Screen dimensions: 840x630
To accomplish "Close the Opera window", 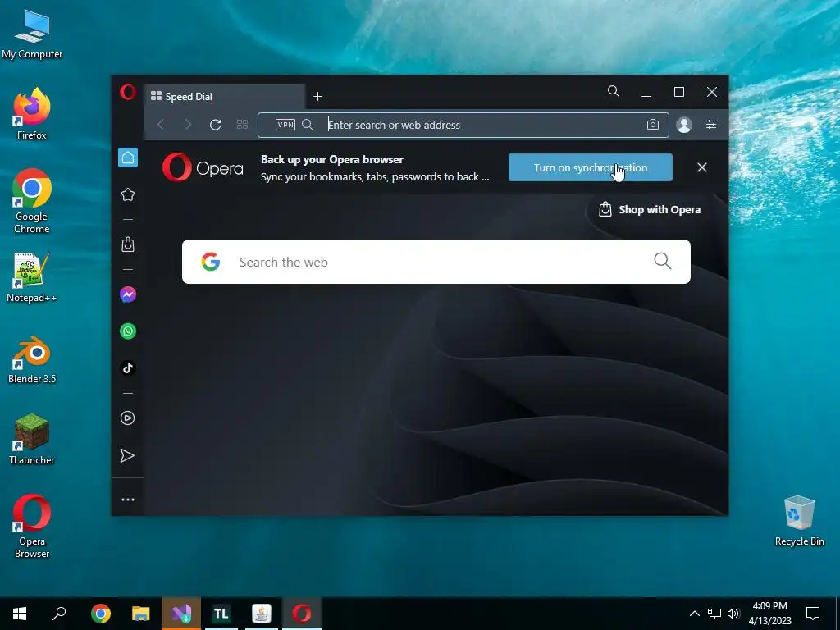I will click(x=712, y=92).
